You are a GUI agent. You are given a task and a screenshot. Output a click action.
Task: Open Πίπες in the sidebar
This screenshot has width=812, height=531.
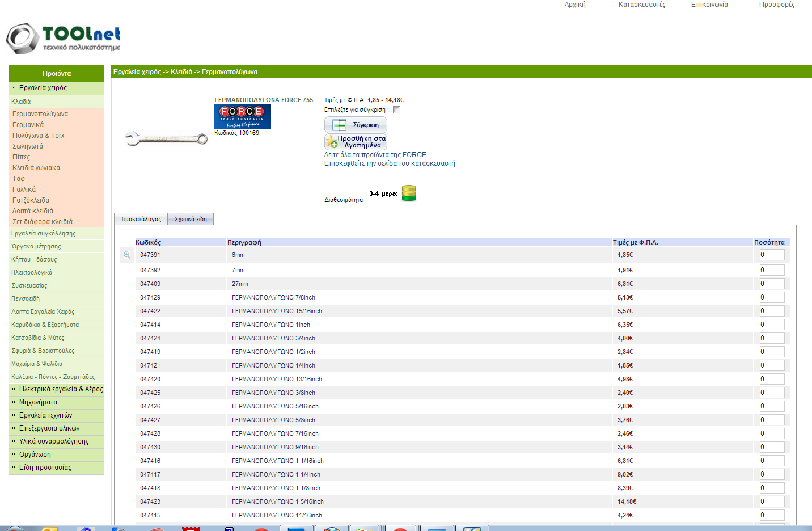[x=22, y=157]
